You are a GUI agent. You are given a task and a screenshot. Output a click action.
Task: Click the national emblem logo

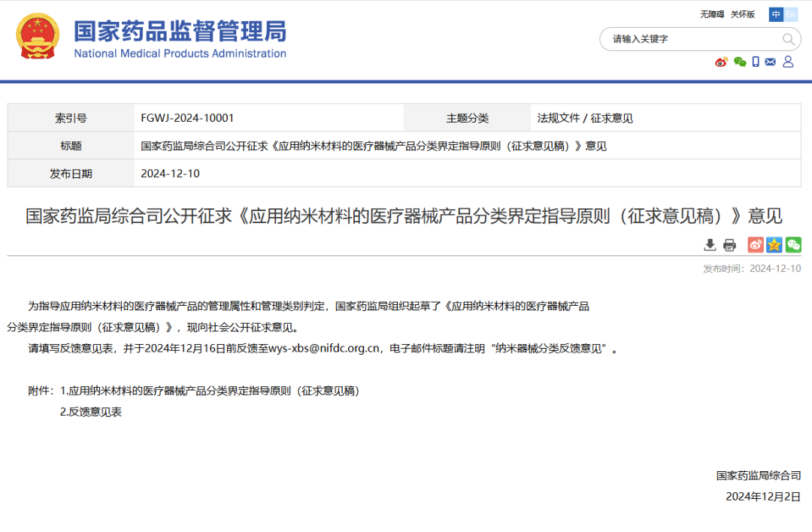click(x=38, y=36)
